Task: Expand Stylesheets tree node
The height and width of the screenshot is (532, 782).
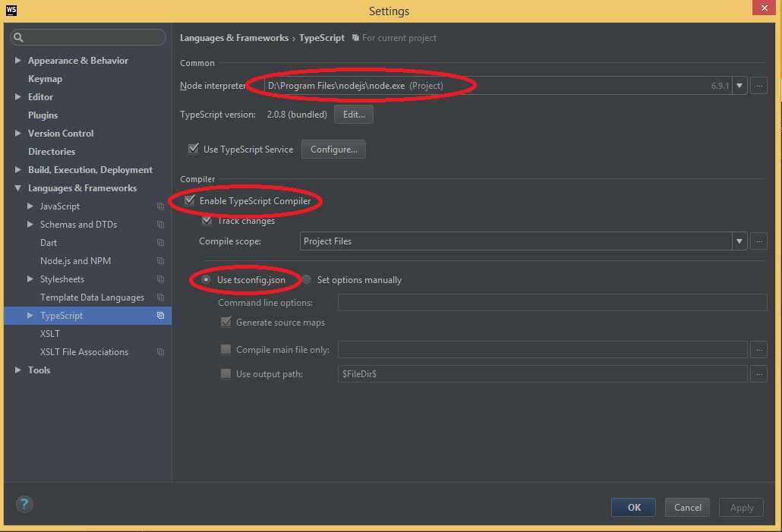Action: (30, 279)
